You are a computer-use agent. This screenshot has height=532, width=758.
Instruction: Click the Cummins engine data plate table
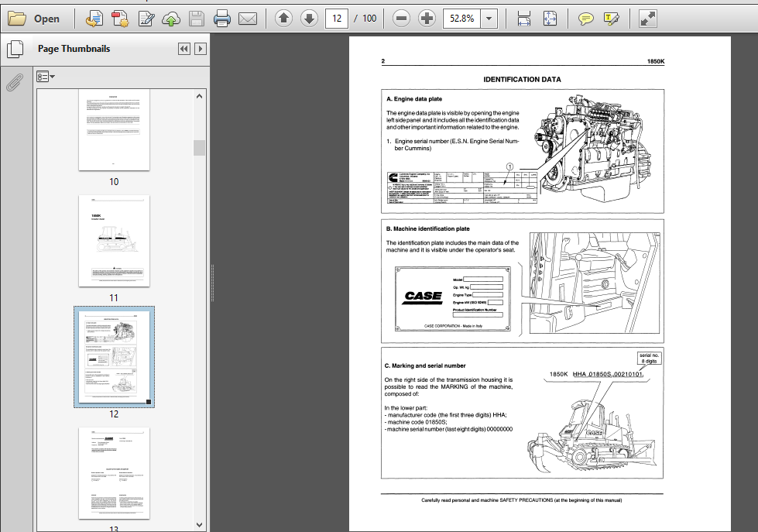(x=462, y=187)
